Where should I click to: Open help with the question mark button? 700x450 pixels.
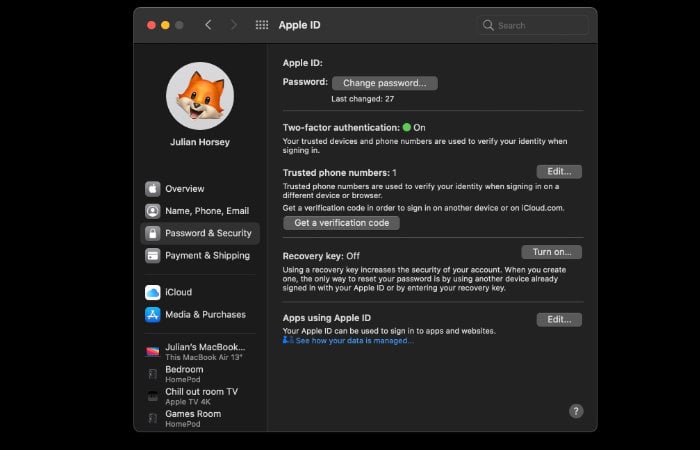[576, 411]
